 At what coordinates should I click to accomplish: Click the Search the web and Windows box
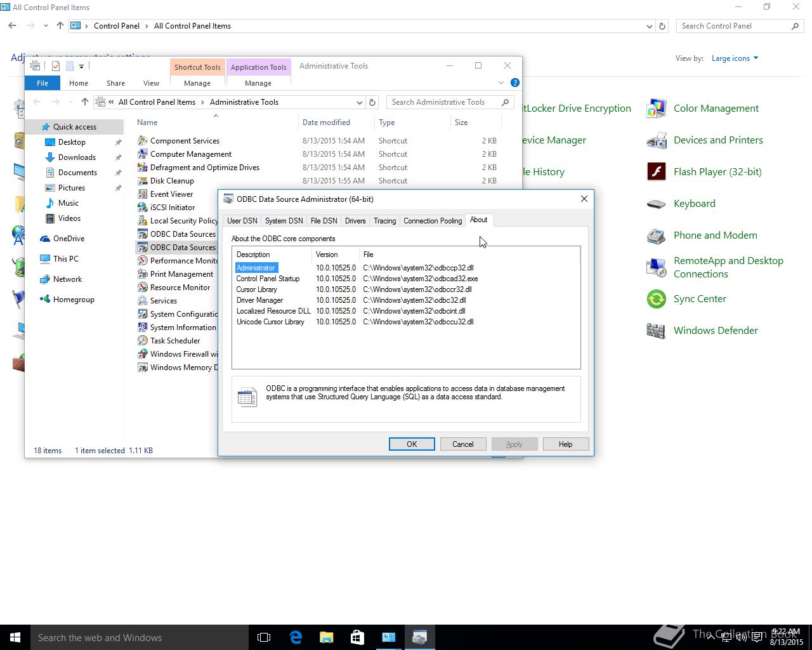tap(140, 637)
